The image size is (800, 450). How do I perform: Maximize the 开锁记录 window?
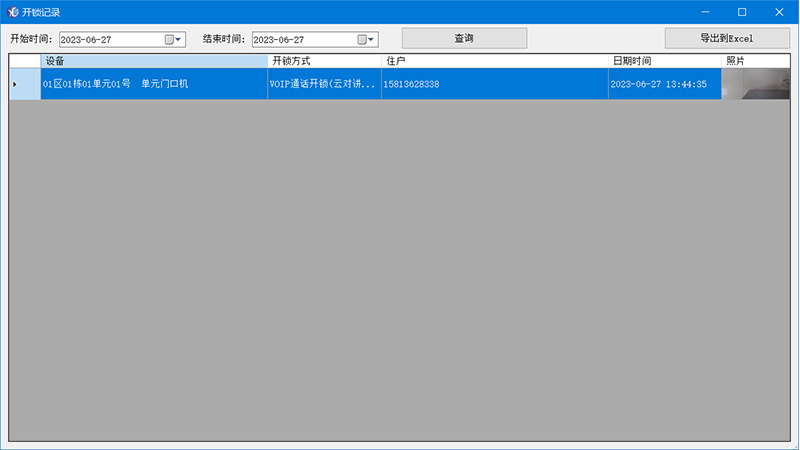(742, 12)
